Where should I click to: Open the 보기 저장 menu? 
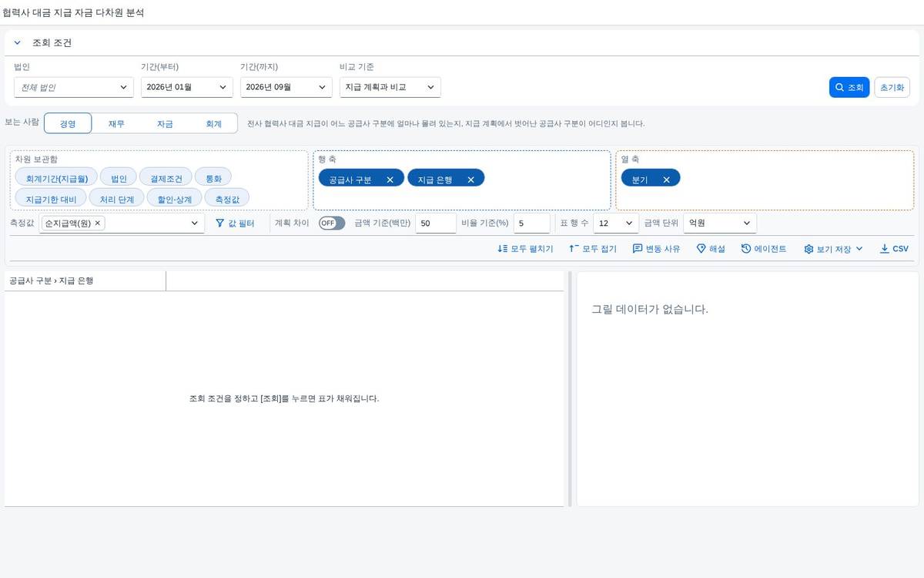[x=833, y=249]
